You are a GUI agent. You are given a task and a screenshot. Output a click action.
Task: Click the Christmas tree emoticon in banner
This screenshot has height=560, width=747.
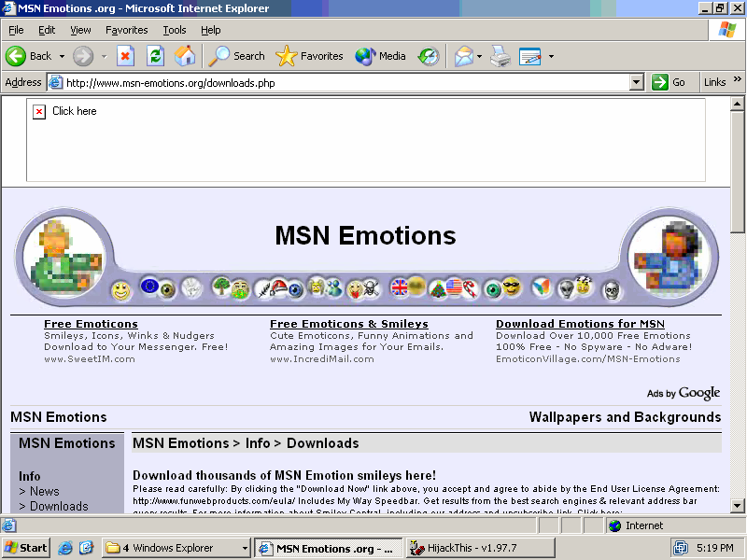coord(438,289)
